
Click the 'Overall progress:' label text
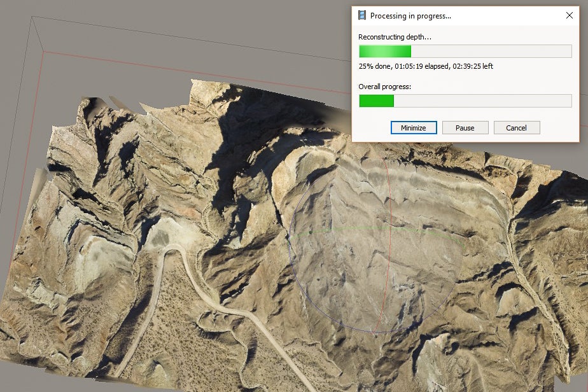coord(386,86)
